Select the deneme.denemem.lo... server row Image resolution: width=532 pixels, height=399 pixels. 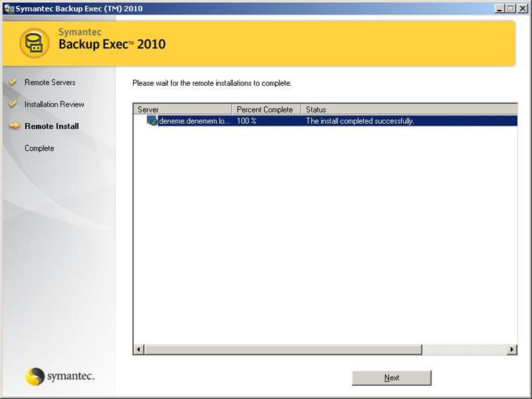point(325,121)
